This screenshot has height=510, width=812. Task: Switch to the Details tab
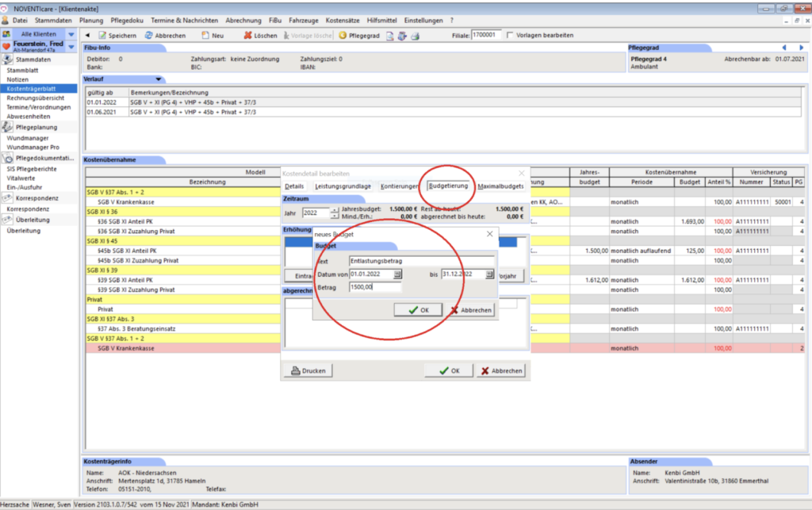tap(294, 186)
